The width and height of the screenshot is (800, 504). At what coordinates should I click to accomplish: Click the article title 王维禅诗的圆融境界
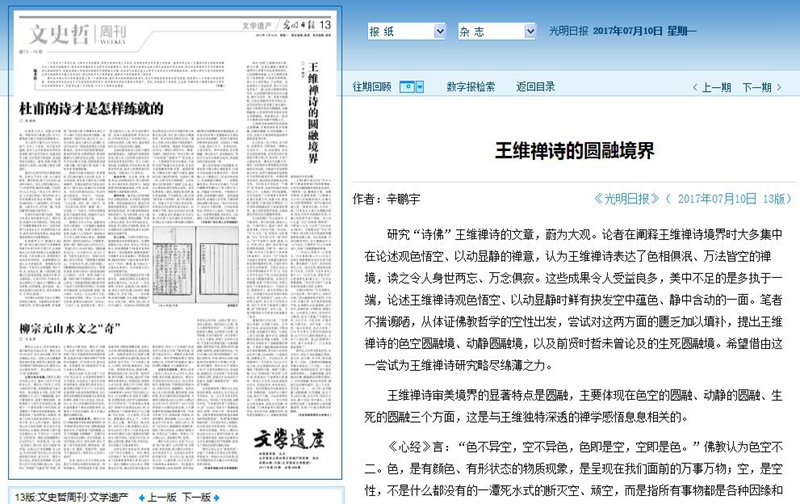tap(574, 150)
